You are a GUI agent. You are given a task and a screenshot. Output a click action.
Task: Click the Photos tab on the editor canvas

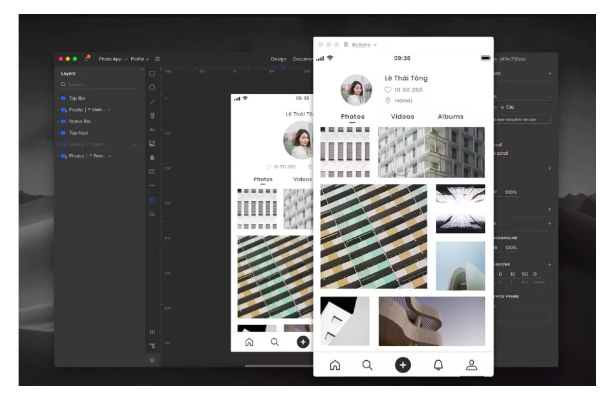pos(263,179)
